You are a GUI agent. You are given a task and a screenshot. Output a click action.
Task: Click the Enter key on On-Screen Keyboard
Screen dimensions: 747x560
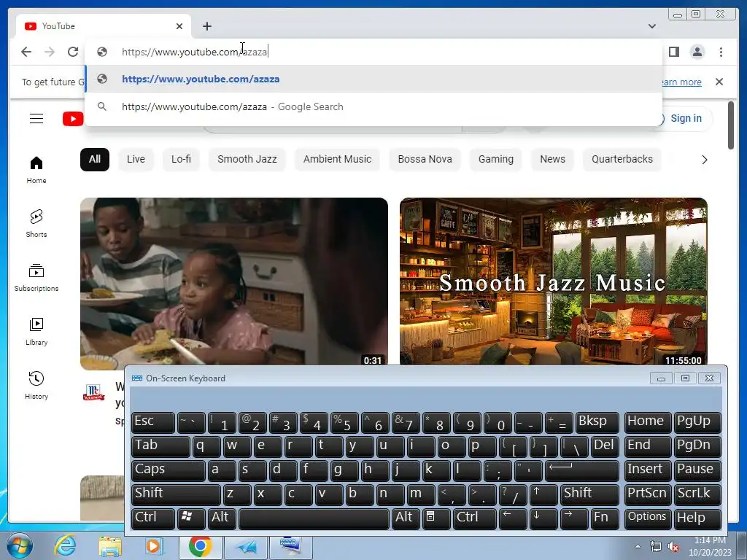pos(581,470)
